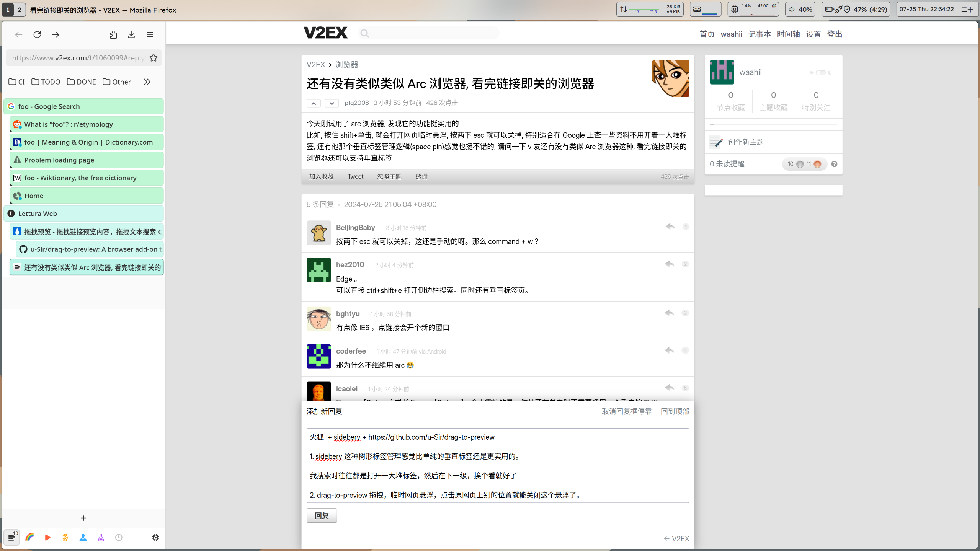The image size is (980, 551).
Task: Open the extensions puzzle icon
Action: pyautogui.click(x=113, y=35)
